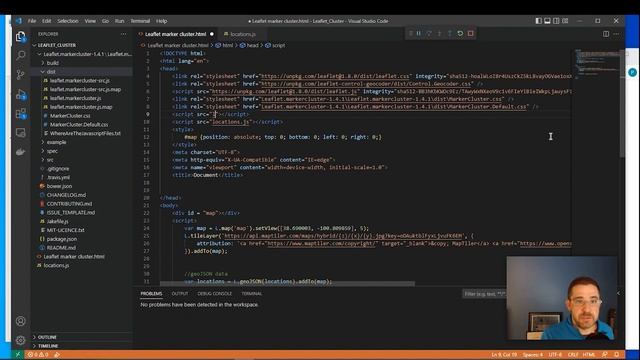
Task: Open the Go menu
Action: [105, 21]
